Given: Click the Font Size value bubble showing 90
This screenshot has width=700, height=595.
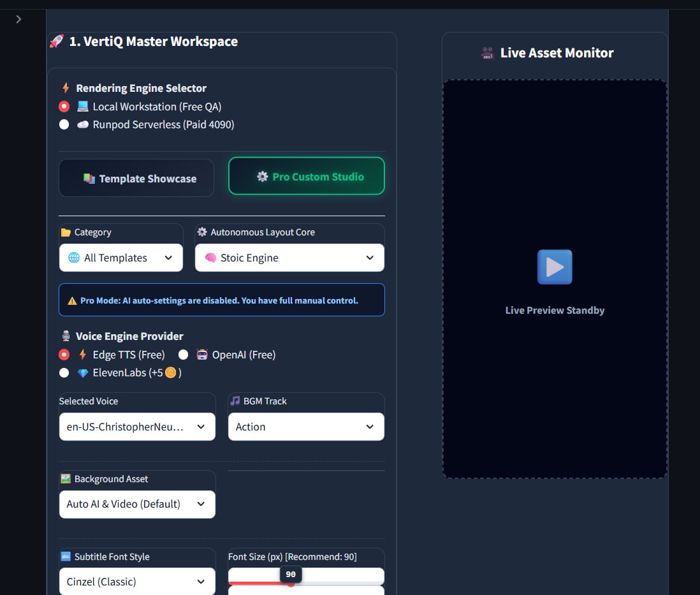Looking at the screenshot, I should 291,574.
